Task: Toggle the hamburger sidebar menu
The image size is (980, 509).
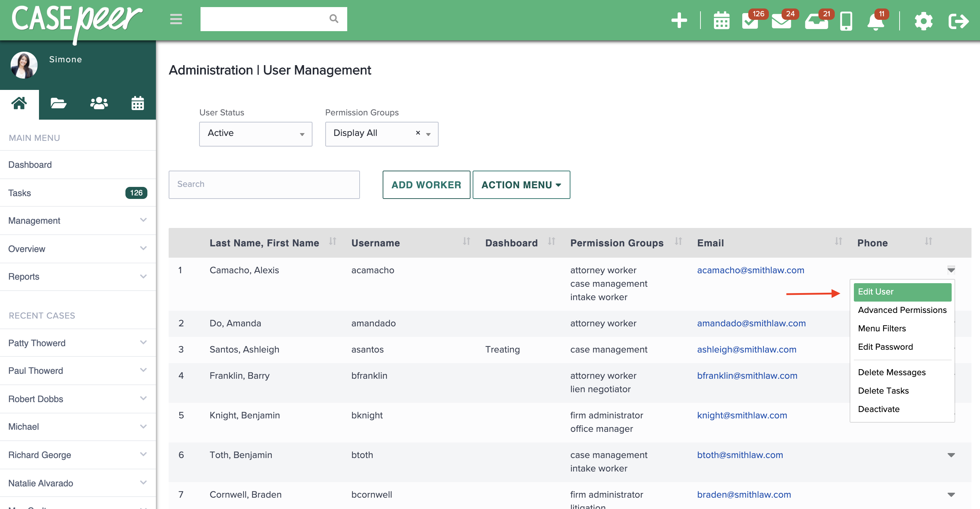Action: click(x=176, y=19)
